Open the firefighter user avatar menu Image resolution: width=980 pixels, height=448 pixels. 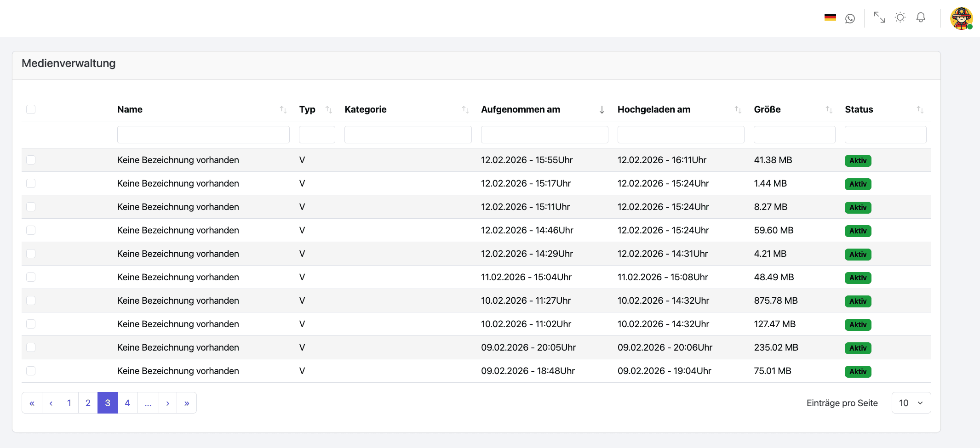(961, 18)
